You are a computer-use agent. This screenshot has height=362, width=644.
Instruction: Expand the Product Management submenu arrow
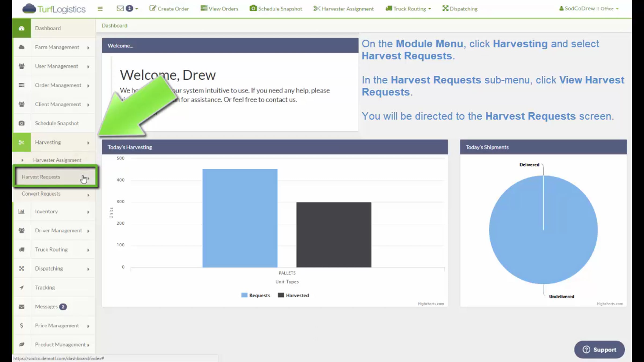click(x=88, y=345)
